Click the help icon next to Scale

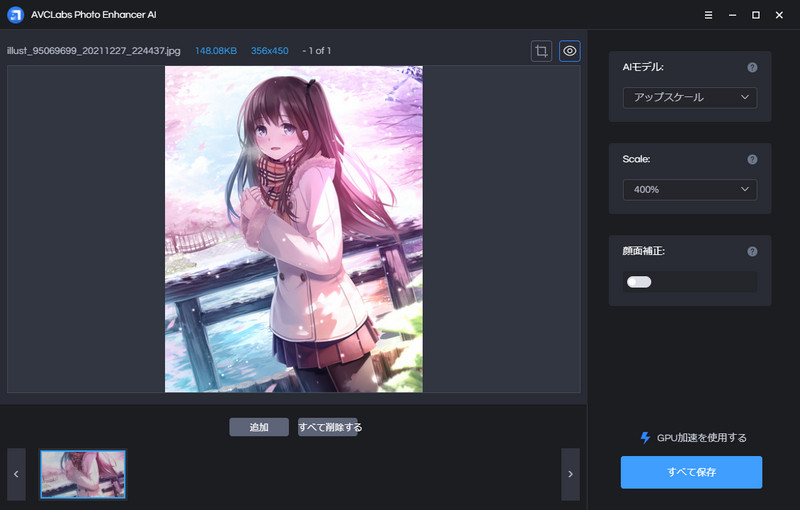tap(752, 160)
